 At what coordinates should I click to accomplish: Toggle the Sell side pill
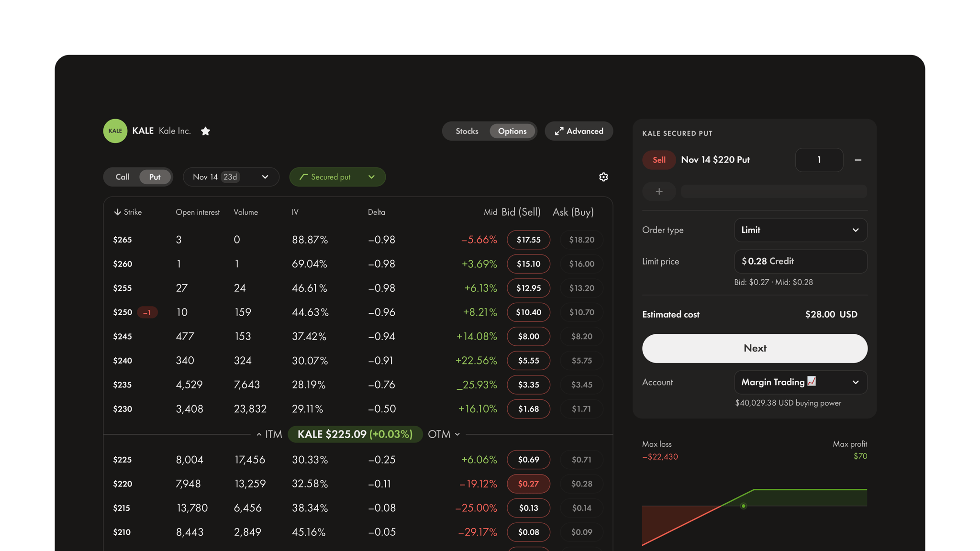659,160
